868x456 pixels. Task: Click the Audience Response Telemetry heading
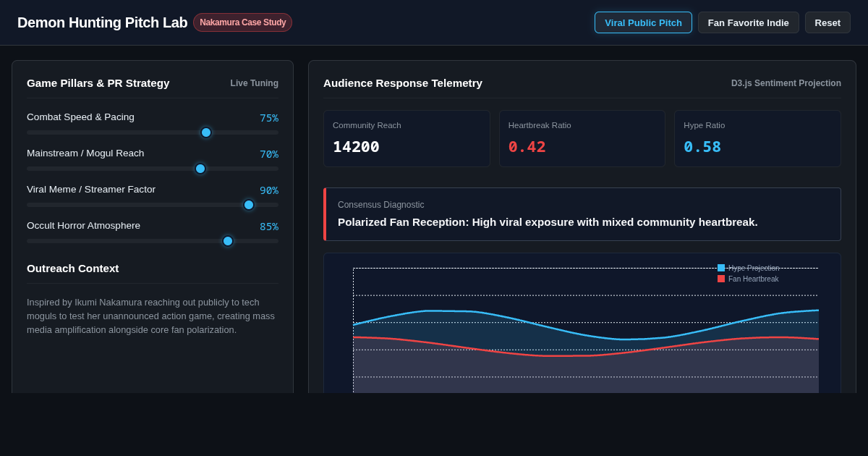coord(403,83)
